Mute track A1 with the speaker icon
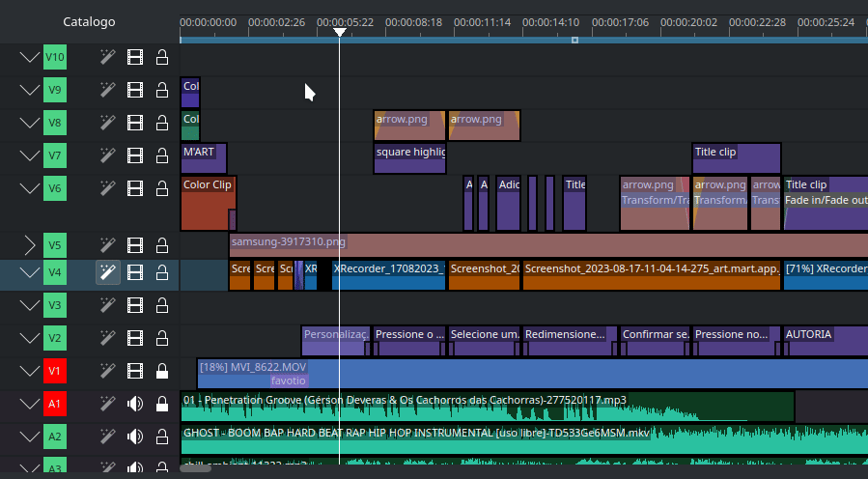868x479 pixels. [x=135, y=404]
